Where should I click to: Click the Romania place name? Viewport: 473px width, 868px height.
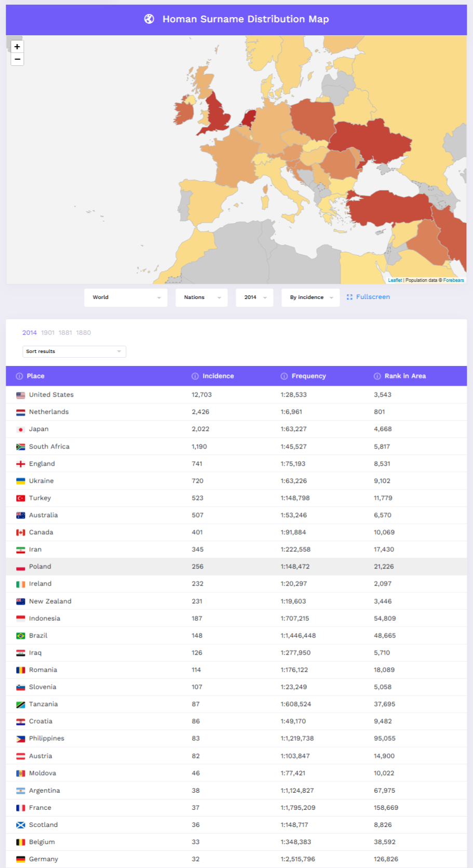[43, 670]
